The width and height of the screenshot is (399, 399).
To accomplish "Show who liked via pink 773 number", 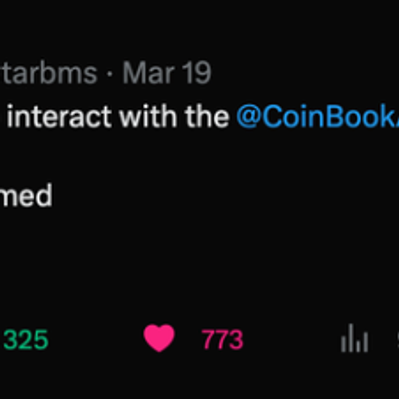I will [222, 340].
